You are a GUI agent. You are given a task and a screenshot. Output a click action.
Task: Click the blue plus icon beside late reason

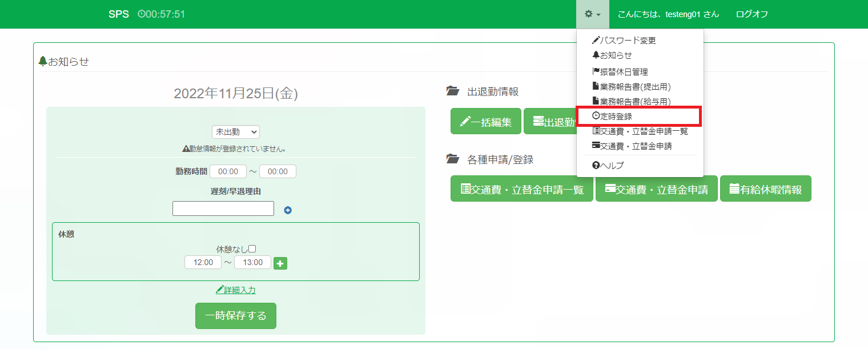288,210
